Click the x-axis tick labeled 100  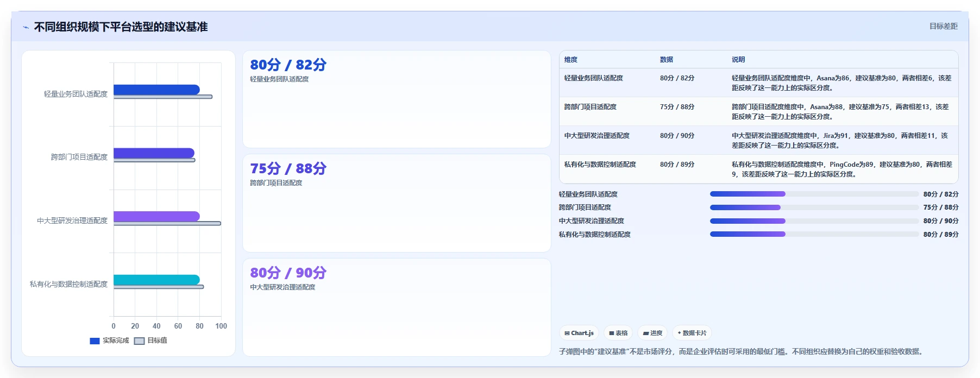coord(221,326)
